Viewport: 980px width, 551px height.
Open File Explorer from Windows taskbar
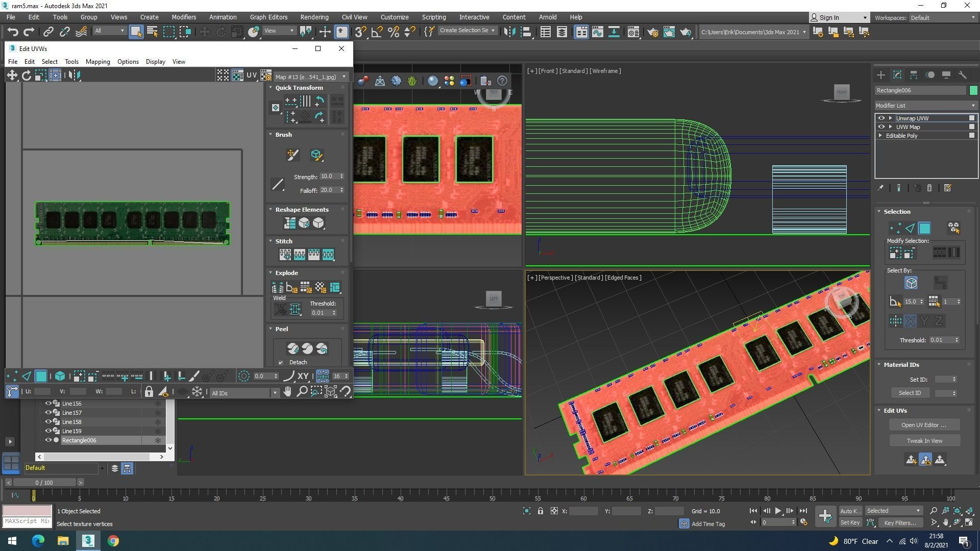point(63,541)
